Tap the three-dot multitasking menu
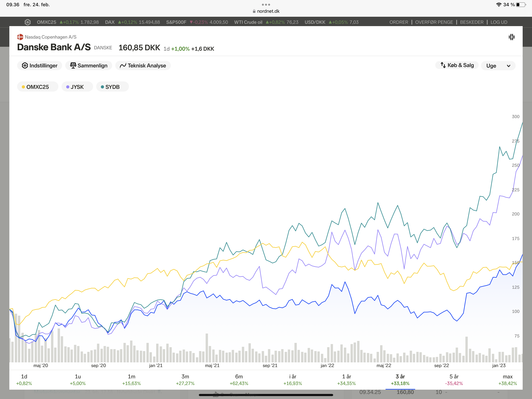This screenshot has width=532, height=399. click(266, 4)
